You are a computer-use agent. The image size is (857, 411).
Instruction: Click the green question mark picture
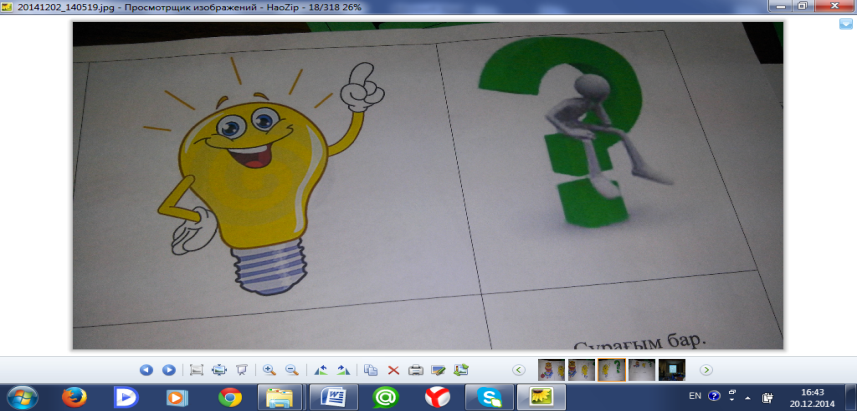(577, 131)
